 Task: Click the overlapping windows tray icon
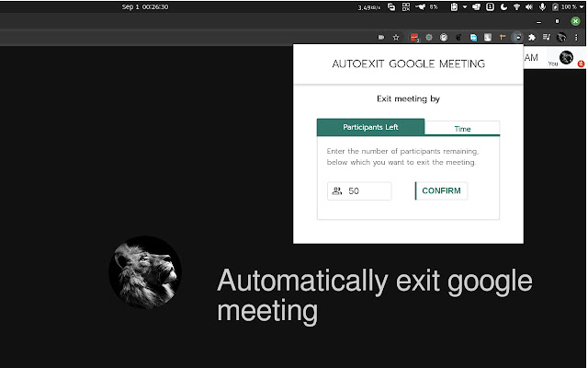coord(391,6)
